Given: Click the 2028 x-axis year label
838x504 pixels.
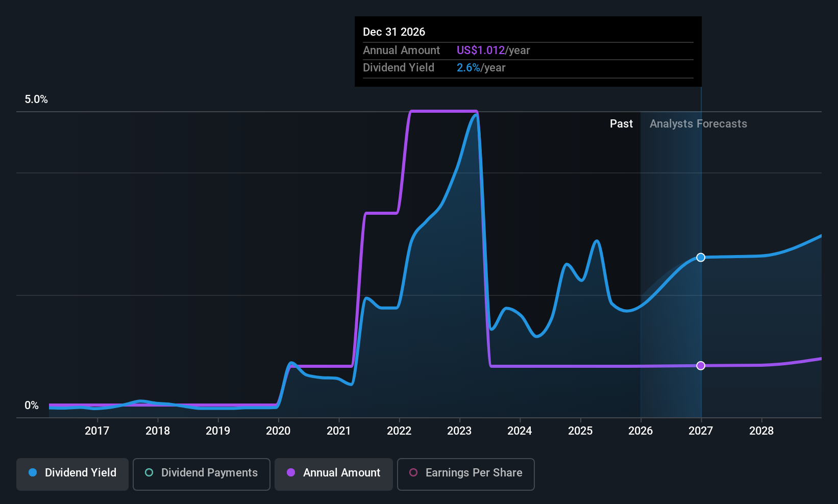Looking at the screenshot, I should pyautogui.click(x=761, y=431).
